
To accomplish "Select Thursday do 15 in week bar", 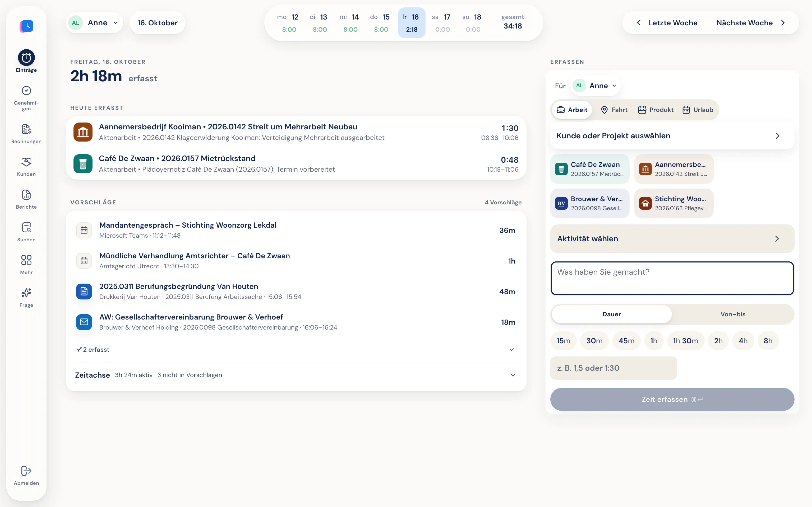I will coord(381,23).
